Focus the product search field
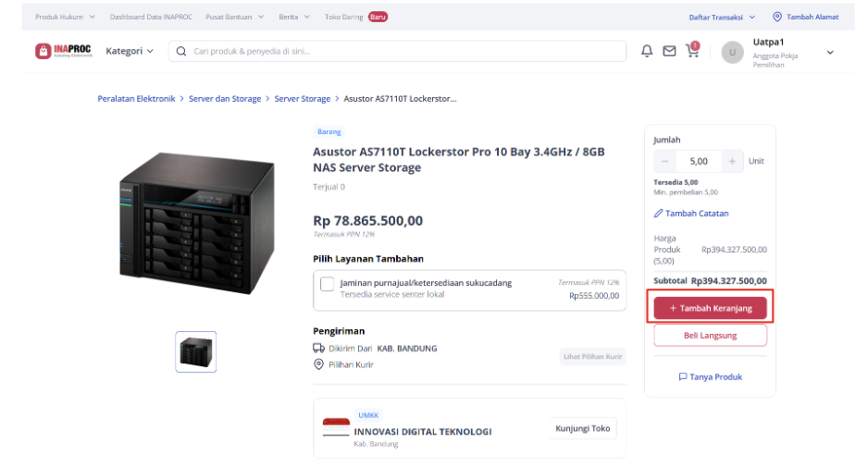 (x=398, y=51)
